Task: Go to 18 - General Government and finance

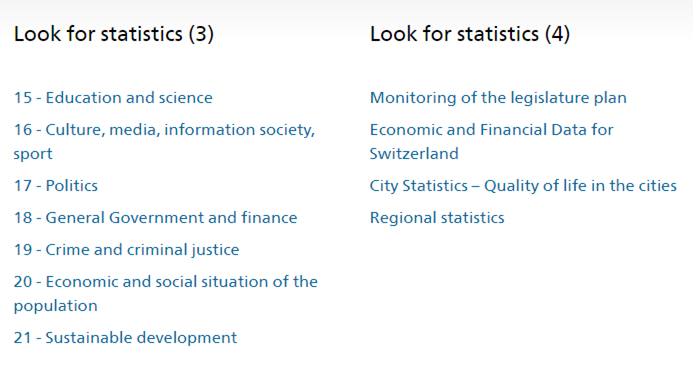Action: click(x=156, y=217)
